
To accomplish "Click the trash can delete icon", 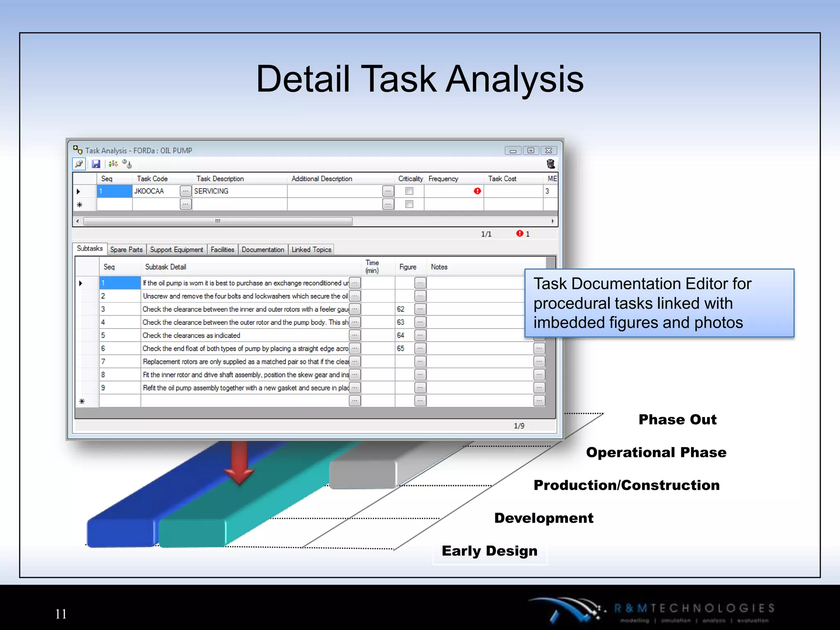I will tap(551, 164).
